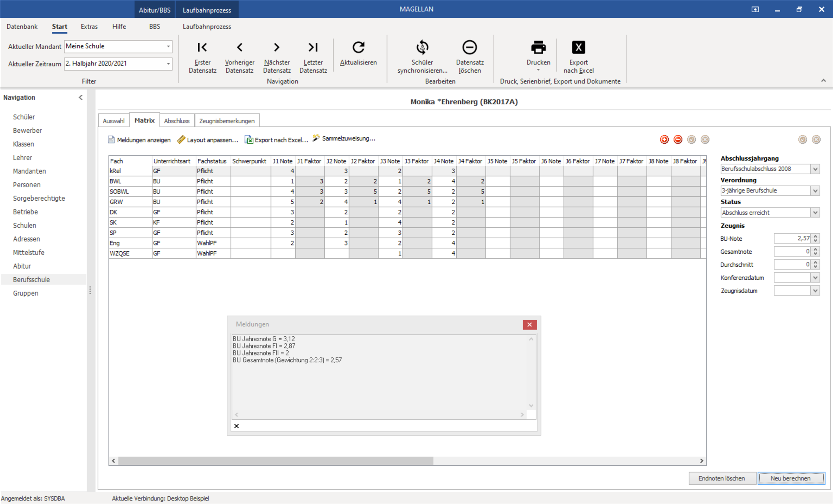Go to Vorheriger Datensatz
The image size is (833, 504).
pyautogui.click(x=239, y=57)
